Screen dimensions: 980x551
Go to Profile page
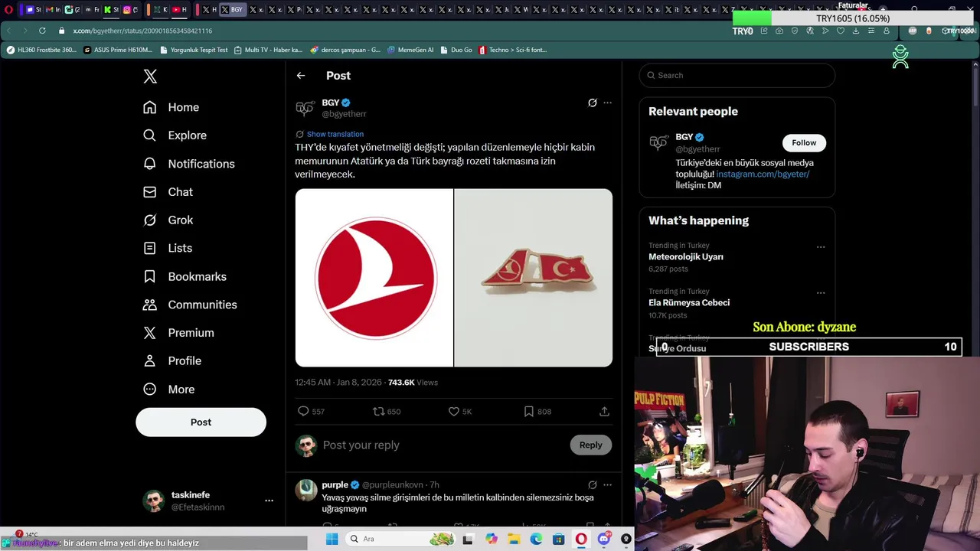click(172, 360)
